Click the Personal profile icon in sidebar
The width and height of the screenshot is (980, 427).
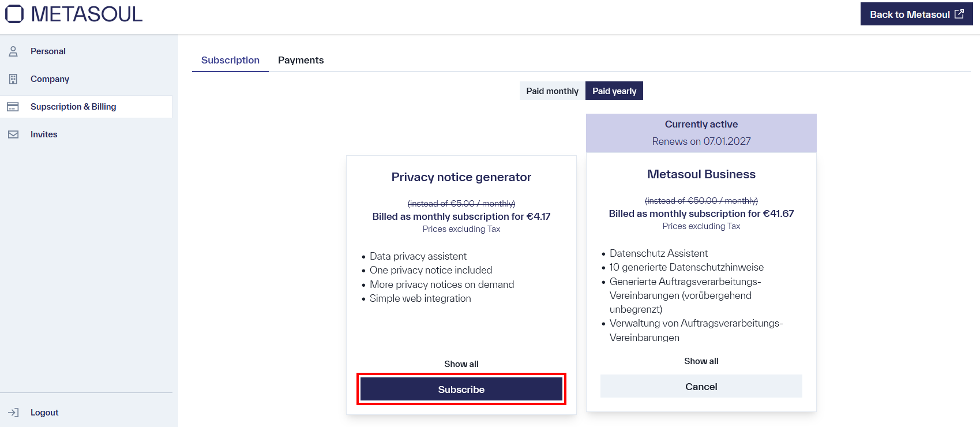pos(13,51)
